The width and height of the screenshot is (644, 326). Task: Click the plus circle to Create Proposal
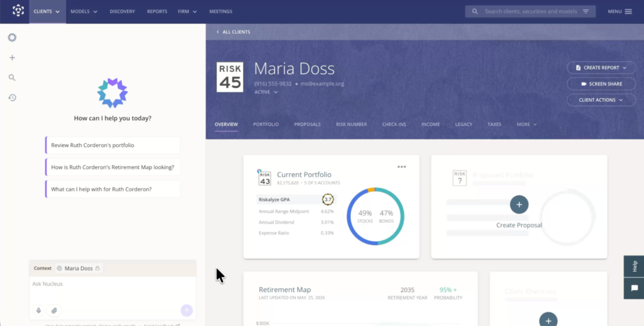[519, 205]
